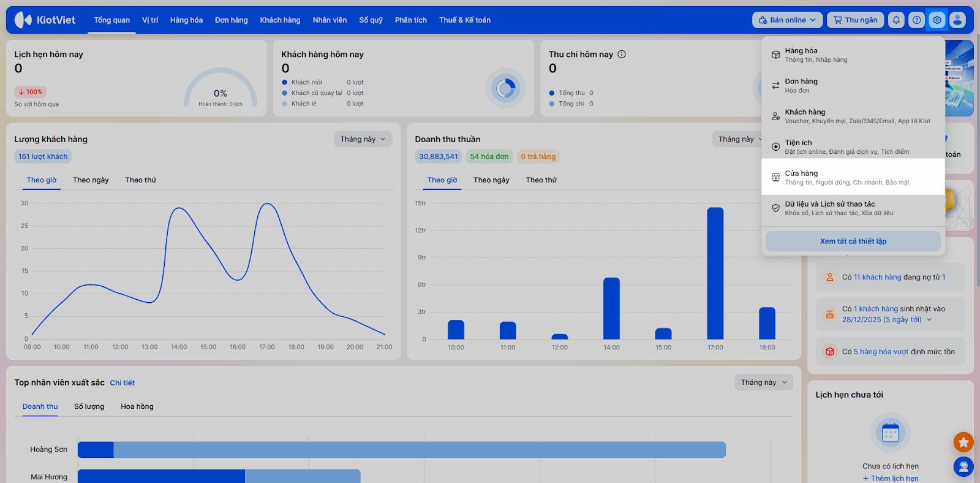Click Xem tất cả thiết lập button
Screen dimensions: 980x483
853,241
